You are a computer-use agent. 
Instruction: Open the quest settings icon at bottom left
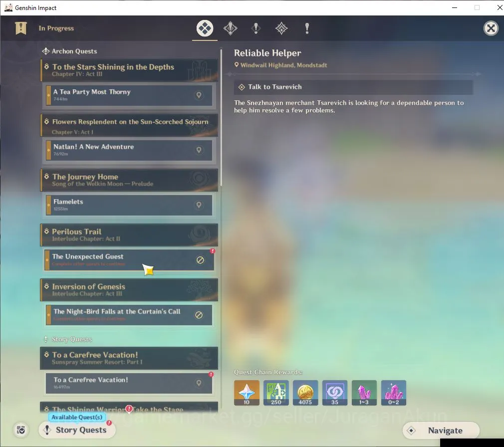pos(21,430)
